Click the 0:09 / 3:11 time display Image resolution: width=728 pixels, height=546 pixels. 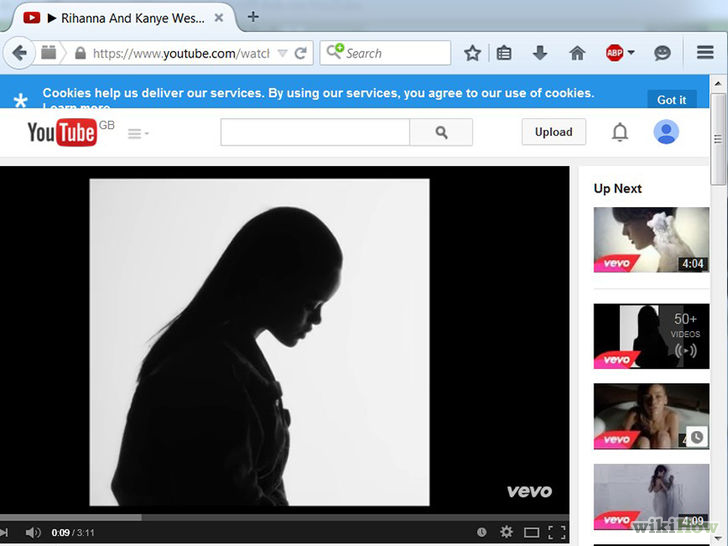pos(73,533)
